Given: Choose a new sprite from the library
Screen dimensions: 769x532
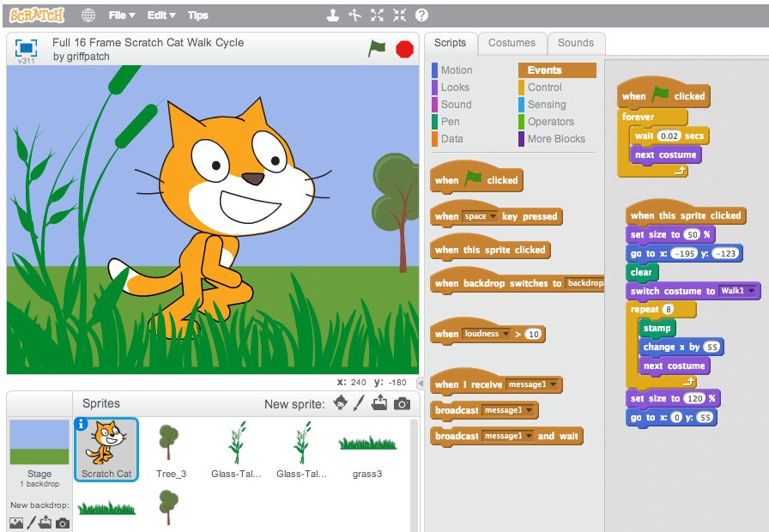Looking at the screenshot, I should (341, 403).
